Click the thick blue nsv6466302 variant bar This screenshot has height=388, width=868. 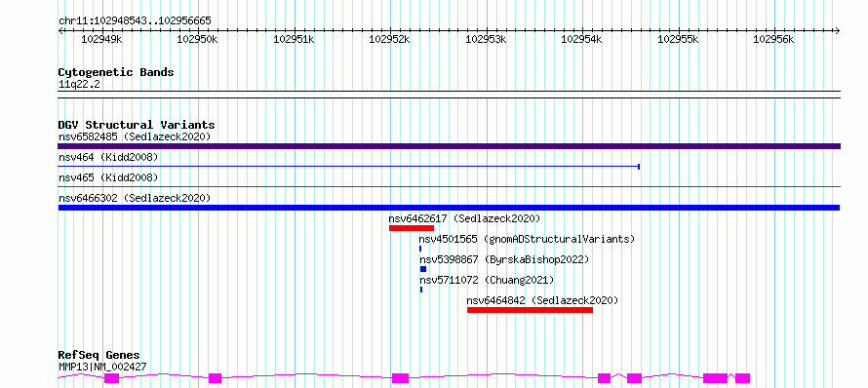click(x=449, y=208)
